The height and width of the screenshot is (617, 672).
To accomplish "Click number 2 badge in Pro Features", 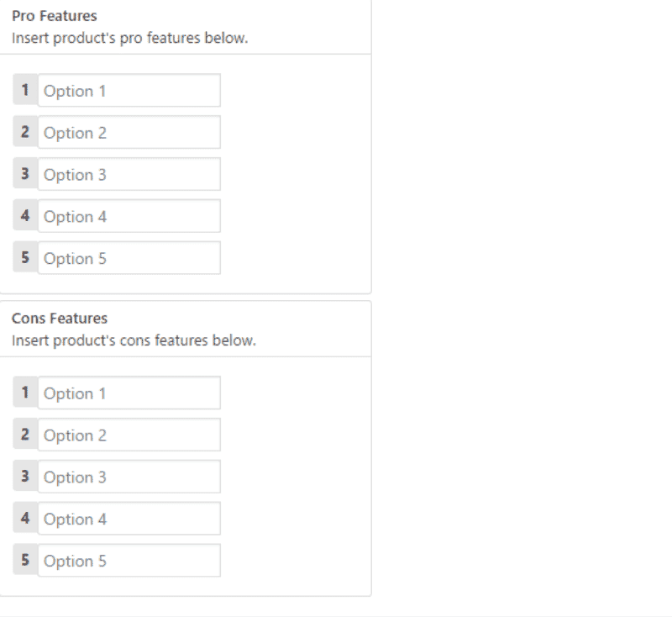I will tap(25, 132).
